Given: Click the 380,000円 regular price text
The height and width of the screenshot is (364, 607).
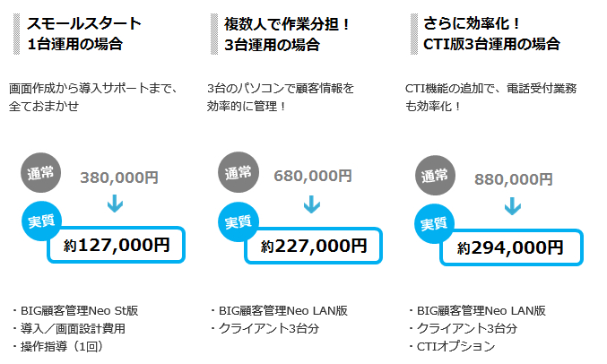Looking at the screenshot, I should pos(119,178).
